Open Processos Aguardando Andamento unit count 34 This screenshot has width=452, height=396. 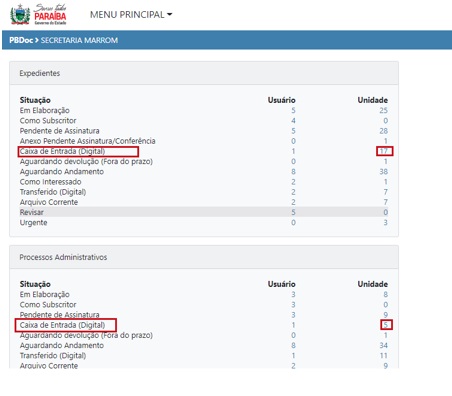pos(383,345)
